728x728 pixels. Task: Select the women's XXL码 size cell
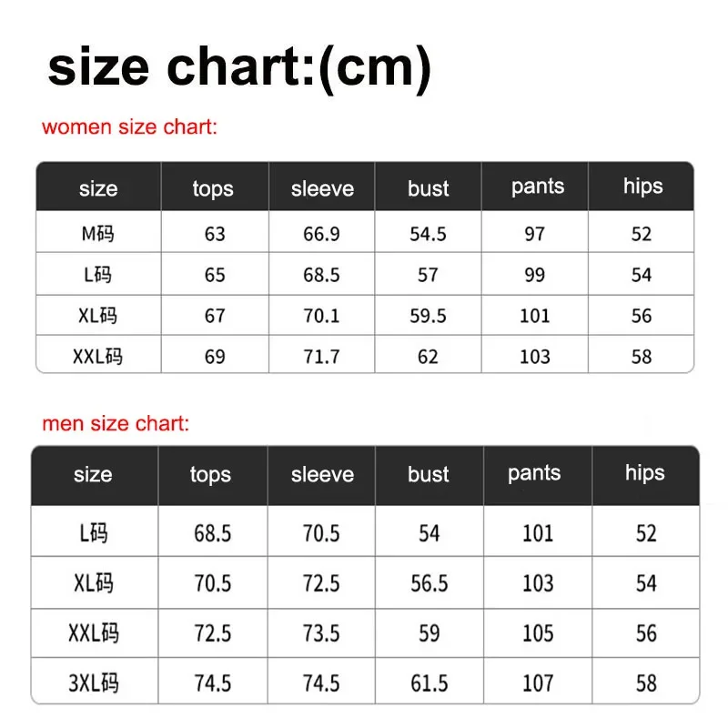(98, 357)
